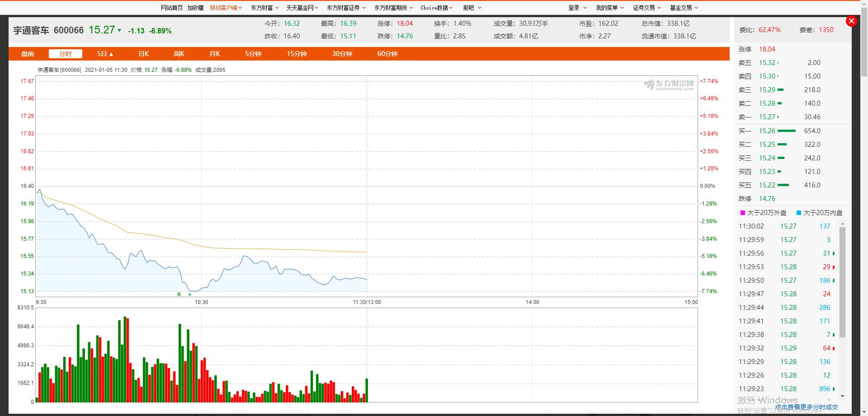Close the quote panel with red X
The height and width of the screenshot is (416, 868).
pyautogui.click(x=851, y=21)
